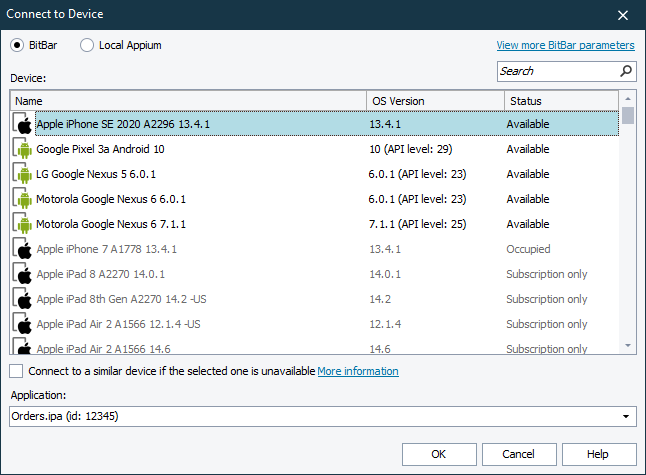646x475 pixels.
Task: Open the Application dropdown list
Action: click(x=627, y=417)
